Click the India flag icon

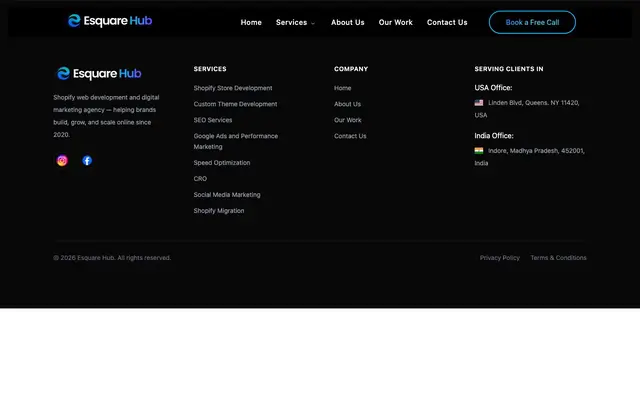click(x=479, y=151)
